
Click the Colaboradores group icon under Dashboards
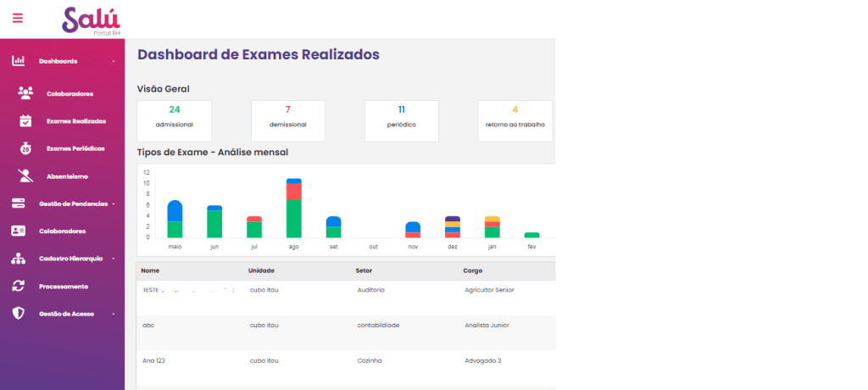(x=25, y=93)
